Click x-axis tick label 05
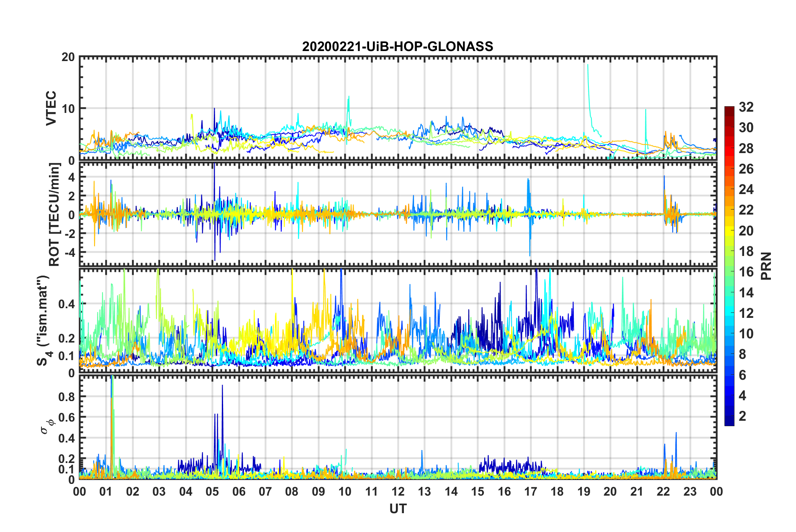The height and width of the screenshot is (532, 796). point(212,491)
